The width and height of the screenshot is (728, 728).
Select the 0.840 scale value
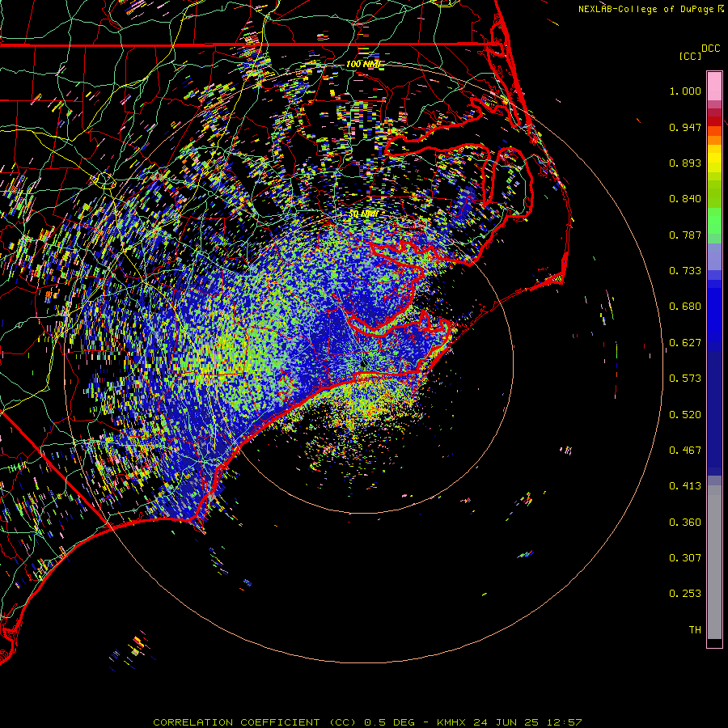(685, 199)
